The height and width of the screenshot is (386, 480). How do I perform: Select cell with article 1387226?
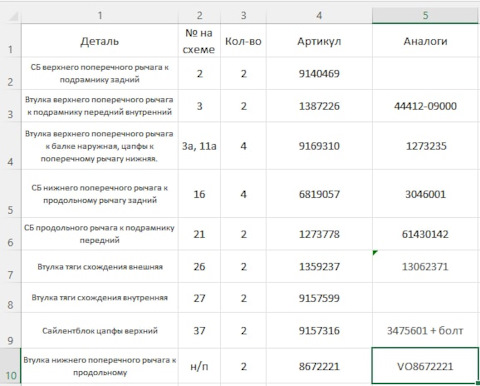[319, 106]
